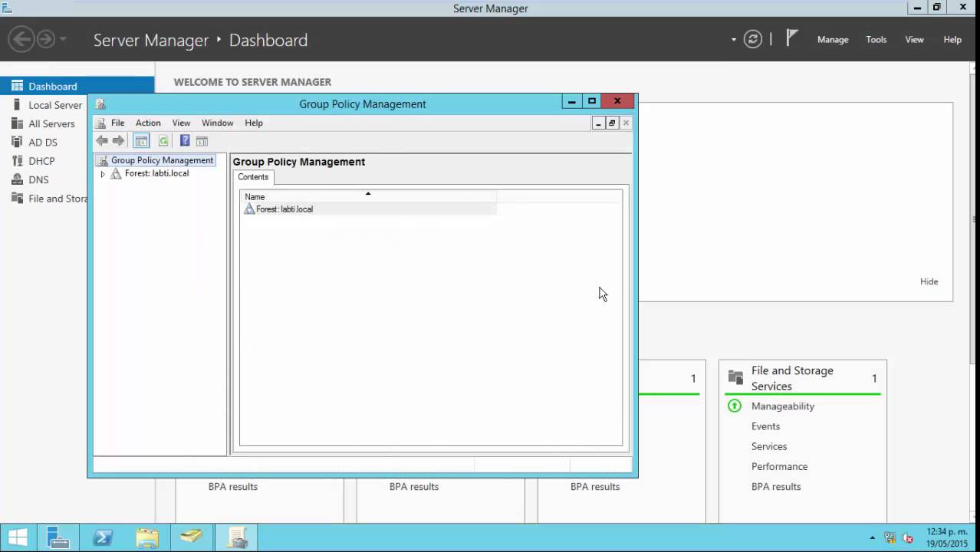Open Services under File and Storage Services
Viewport: 980px width, 552px height.
(x=769, y=446)
